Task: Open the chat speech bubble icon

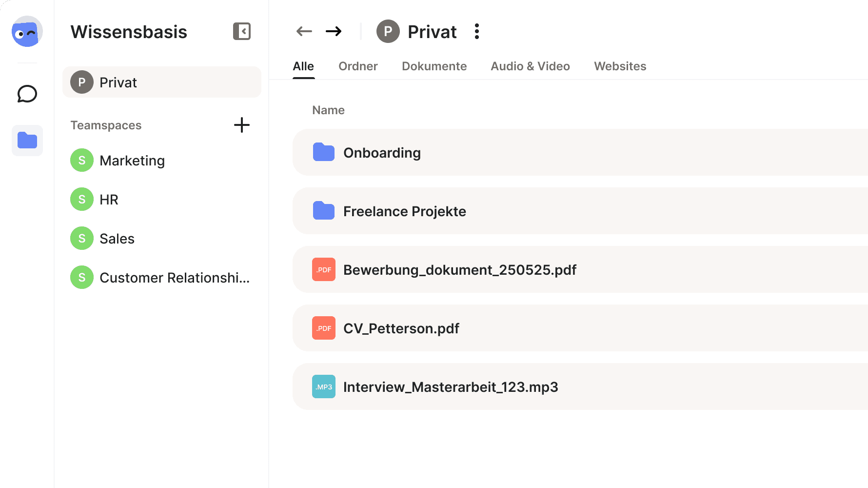Action: pyautogui.click(x=27, y=94)
